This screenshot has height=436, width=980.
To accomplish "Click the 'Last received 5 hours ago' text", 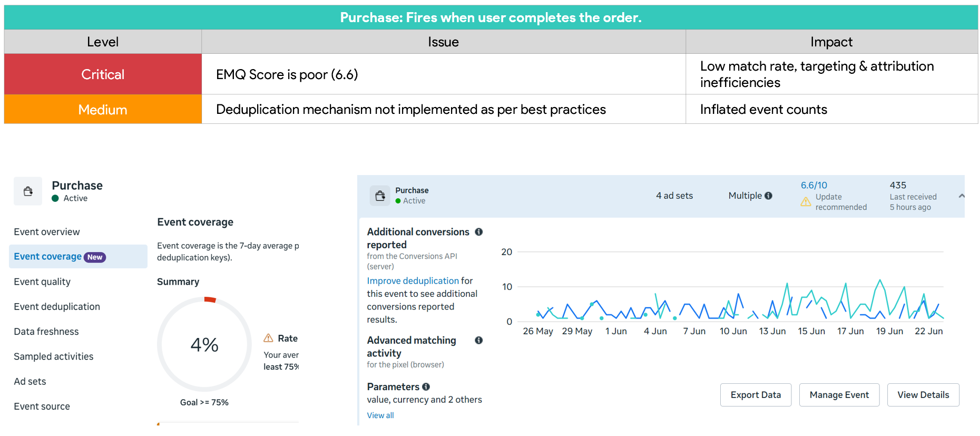I will tap(913, 202).
